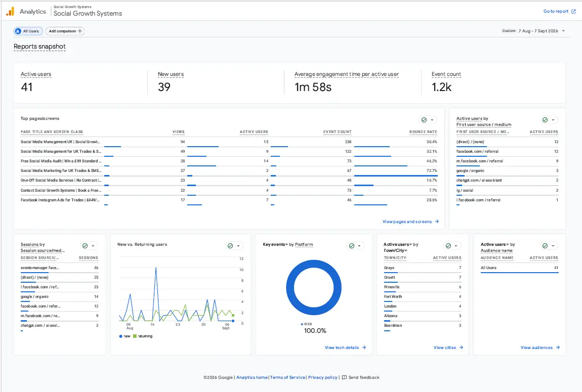582x392 pixels.
Task: Click the Send feedback icon in footer
Action: (x=344, y=377)
